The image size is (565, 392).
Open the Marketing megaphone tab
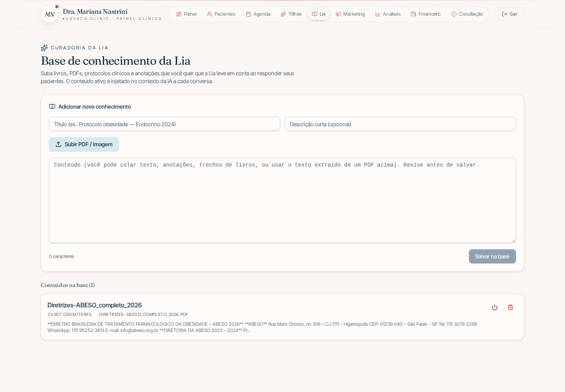click(350, 14)
